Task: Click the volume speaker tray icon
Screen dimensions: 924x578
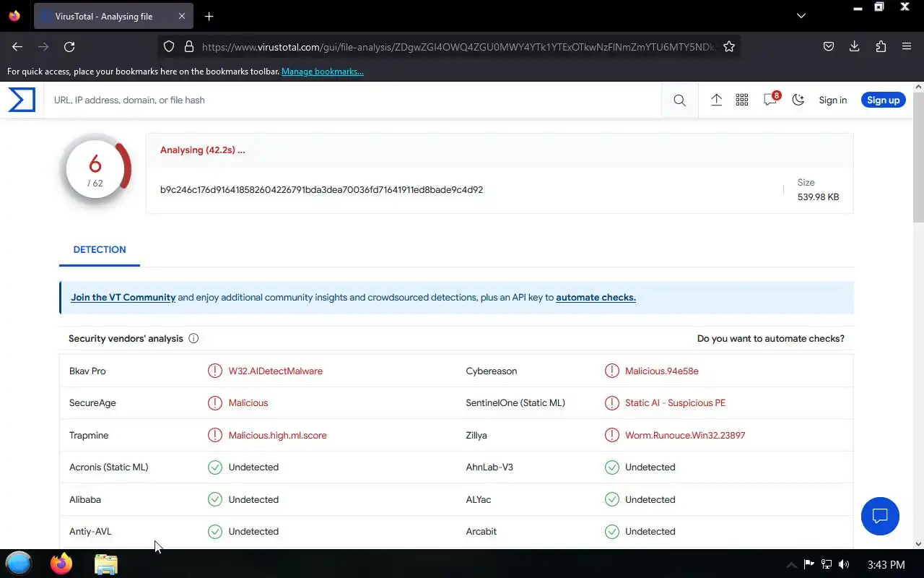Action: tap(844, 564)
